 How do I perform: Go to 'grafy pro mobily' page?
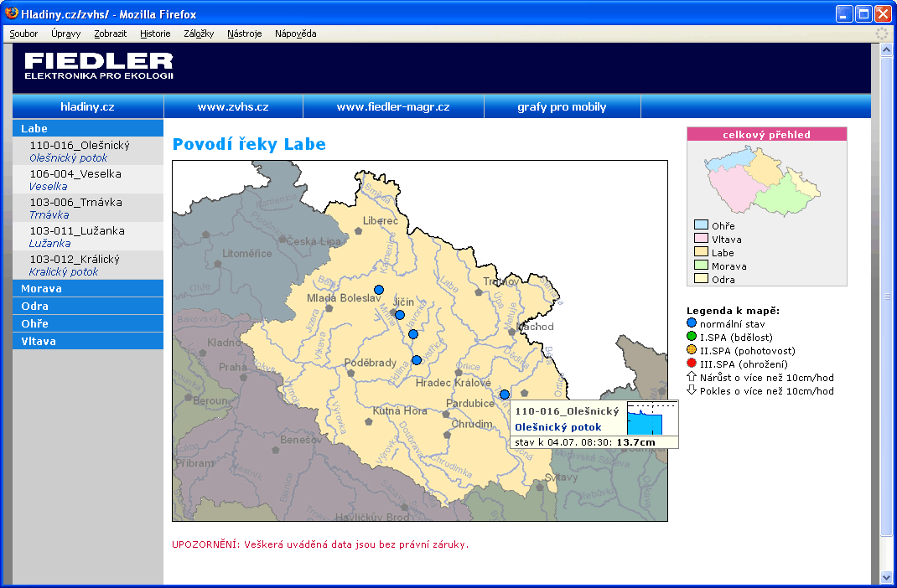click(x=562, y=107)
